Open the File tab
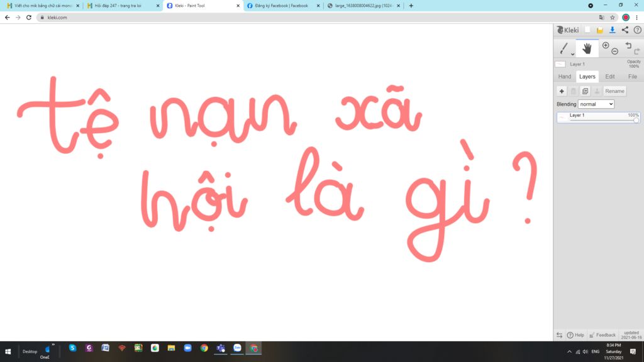Screen dimensions: 644x362 click(x=633, y=76)
